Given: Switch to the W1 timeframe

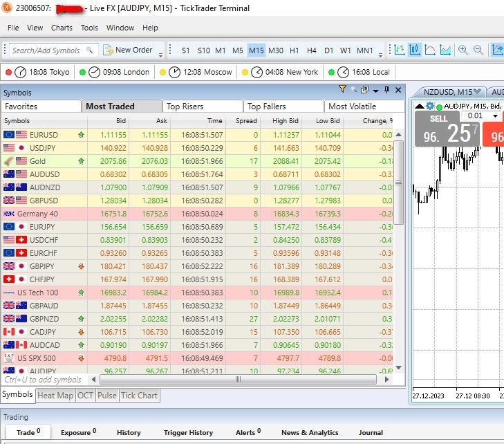Looking at the screenshot, I should (345, 50).
